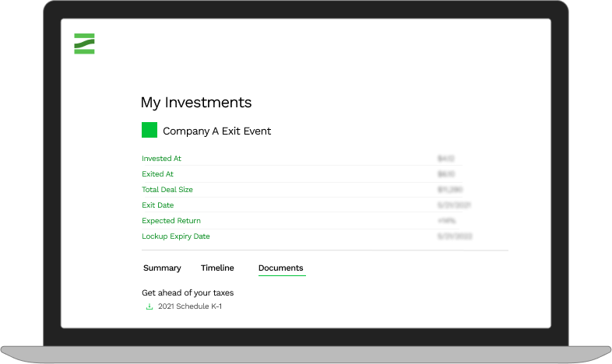This screenshot has height=364, width=612.
Task: Click the download icon beside Schedule K-1
Action: point(149,306)
